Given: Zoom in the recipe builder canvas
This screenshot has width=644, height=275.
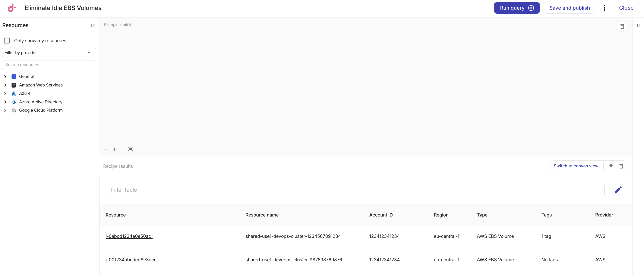Looking at the screenshot, I should pos(114,149).
